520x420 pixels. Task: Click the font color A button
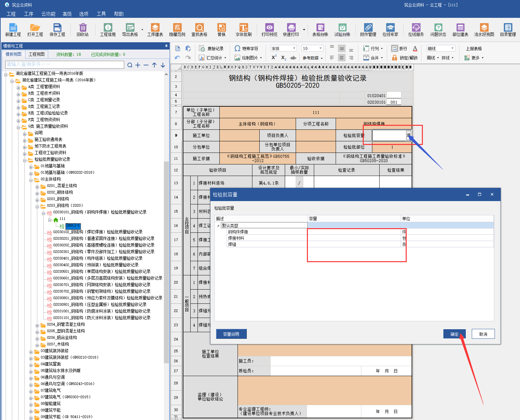(415, 49)
